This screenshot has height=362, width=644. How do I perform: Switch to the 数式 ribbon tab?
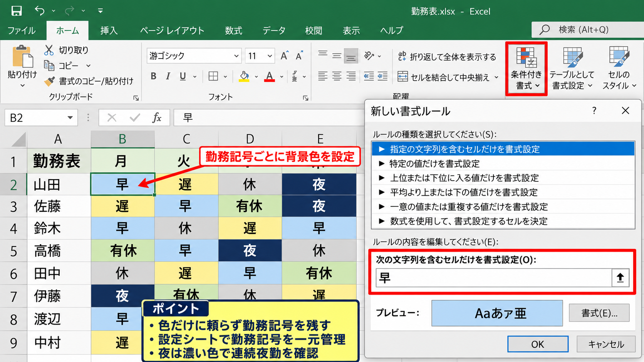(x=233, y=30)
